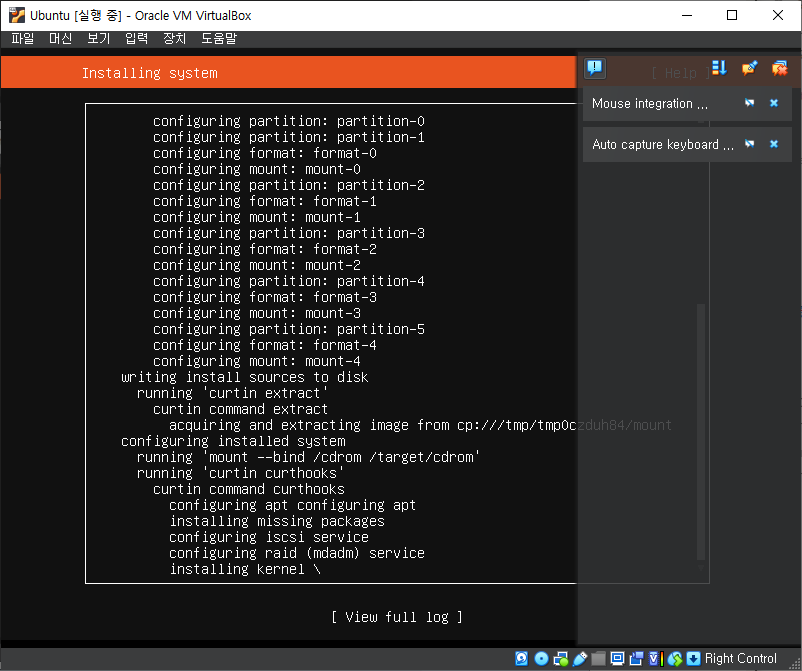This screenshot has width=802, height=671.
Task: Click the USB devices status icon
Action: 580,658
